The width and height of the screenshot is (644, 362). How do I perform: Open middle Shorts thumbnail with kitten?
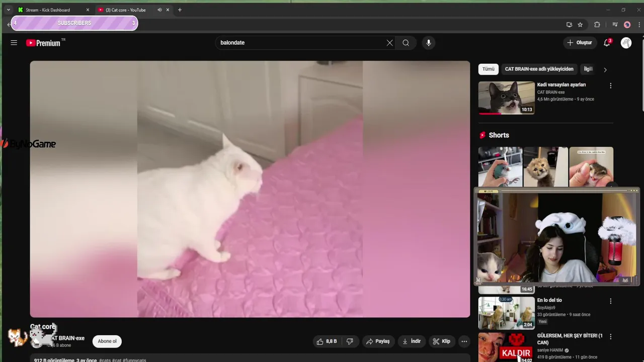[545, 167]
